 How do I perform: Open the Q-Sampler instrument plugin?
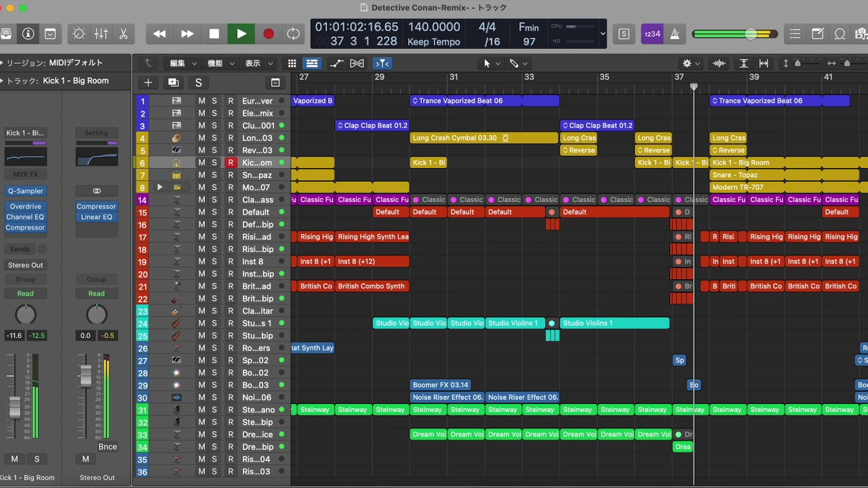(x=25, y=191)
